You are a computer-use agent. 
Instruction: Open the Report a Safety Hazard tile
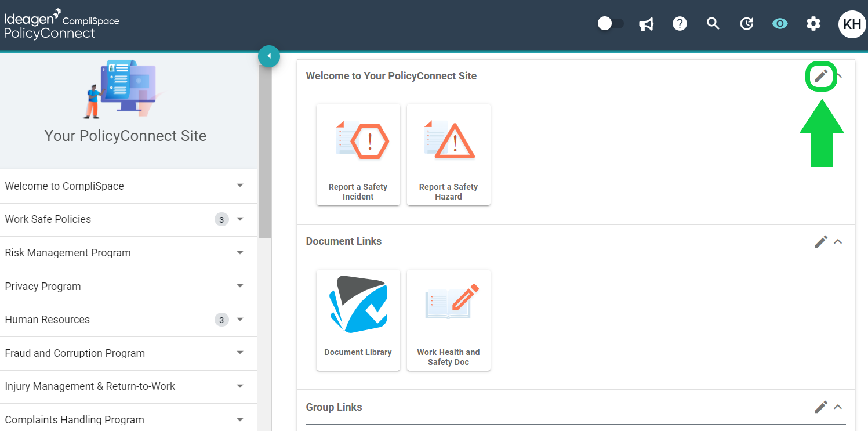(449, 154)
